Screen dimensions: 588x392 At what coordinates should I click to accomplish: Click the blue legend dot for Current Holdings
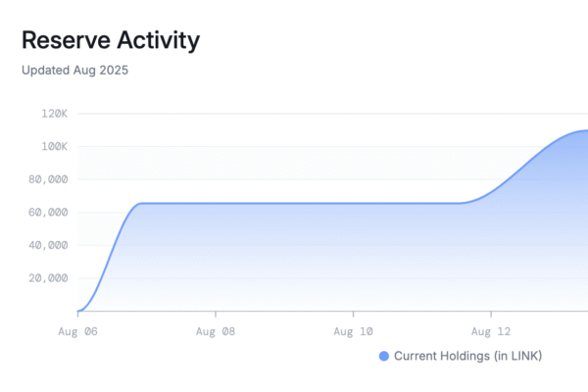(x=384, y=356)
